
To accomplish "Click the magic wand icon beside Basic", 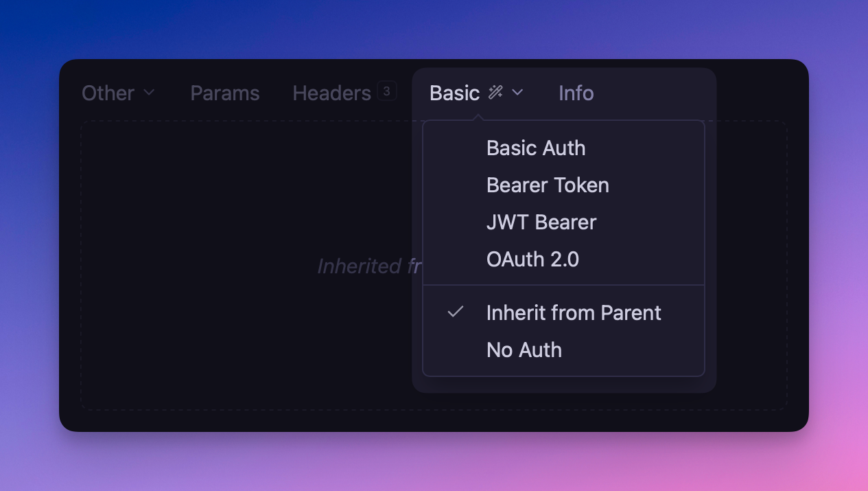I will point(495,92).
